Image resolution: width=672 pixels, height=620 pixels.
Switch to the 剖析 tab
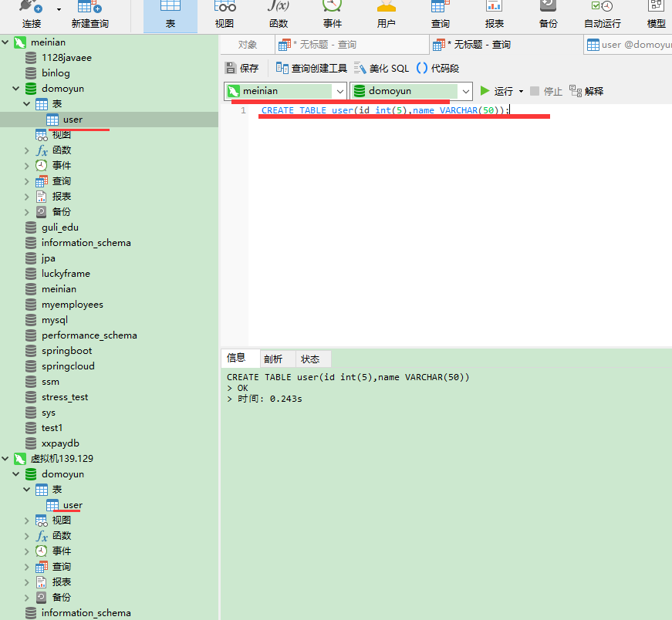(274, 358)
